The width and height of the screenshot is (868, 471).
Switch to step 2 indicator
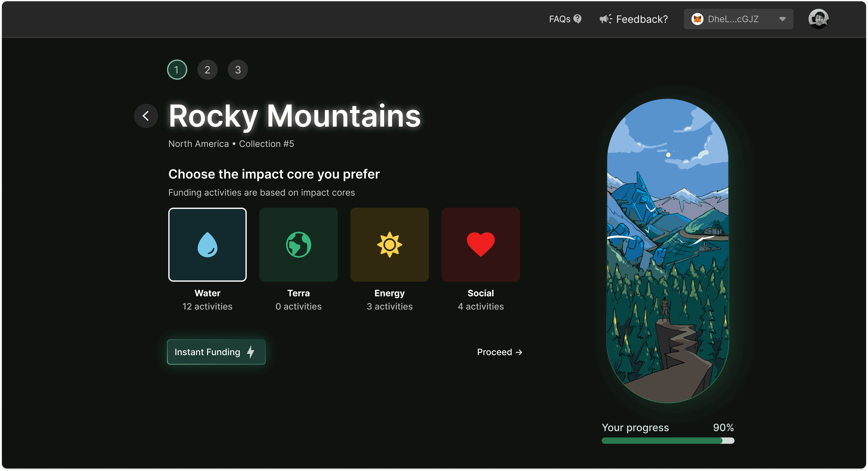[x=207, y=70]
